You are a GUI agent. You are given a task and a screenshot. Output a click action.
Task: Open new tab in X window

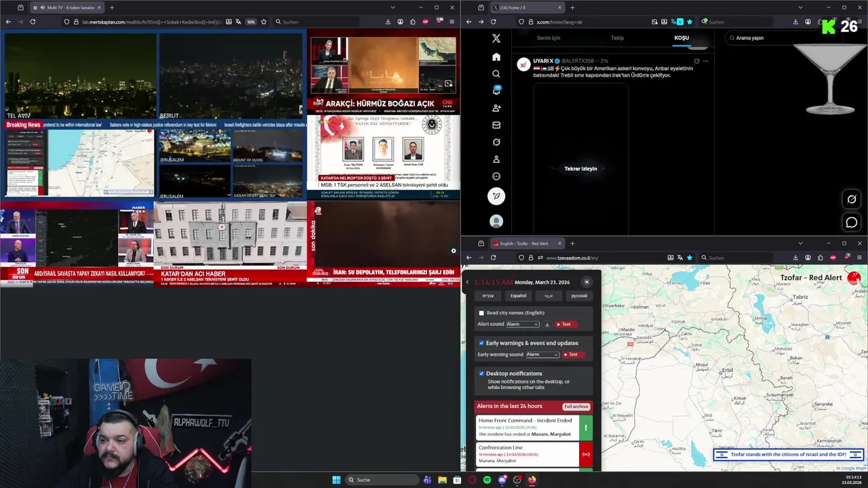coord(572,7)
